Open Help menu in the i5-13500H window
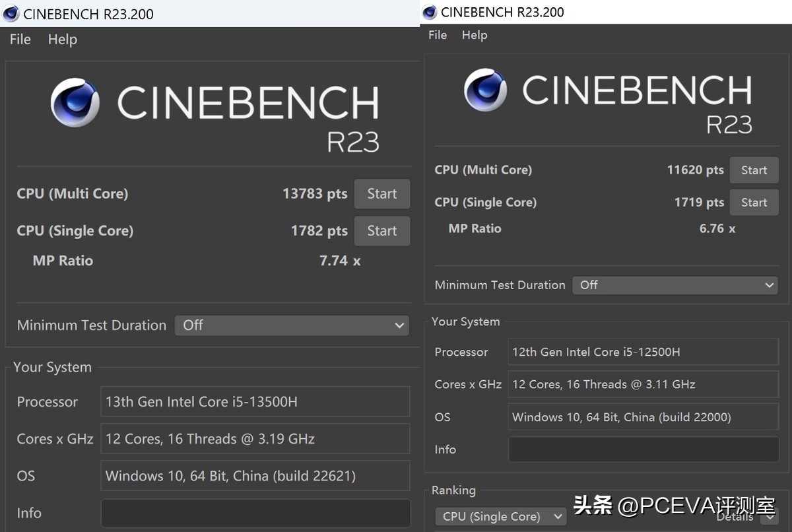Image resolution: width=792 pixels, height=532 pixels. (62, 40)
